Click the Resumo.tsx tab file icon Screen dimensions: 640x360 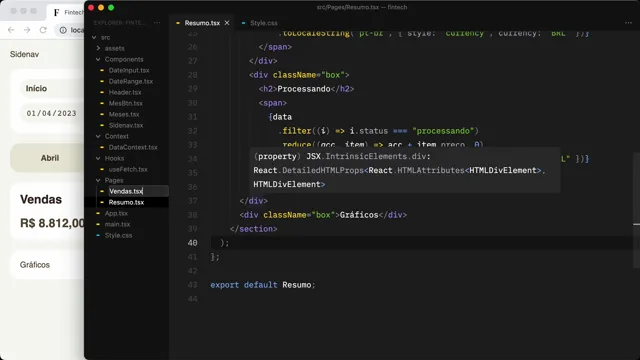coord(178,23)
